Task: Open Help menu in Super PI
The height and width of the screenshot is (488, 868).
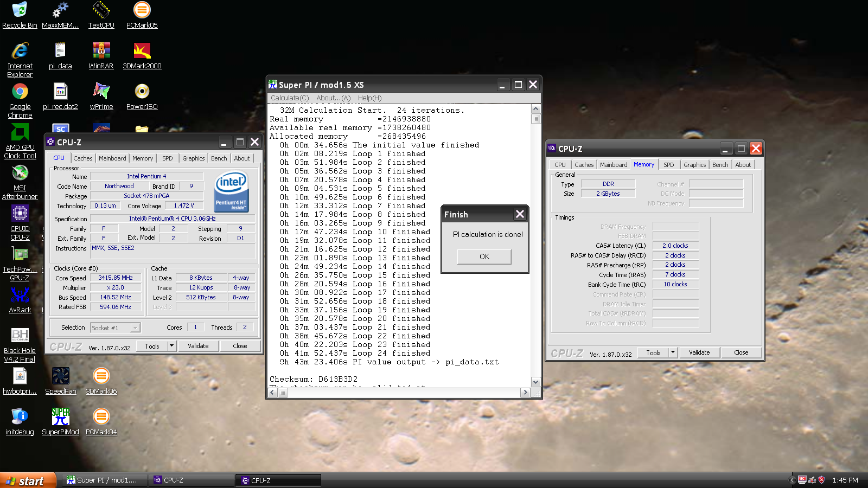Action: 369,98
